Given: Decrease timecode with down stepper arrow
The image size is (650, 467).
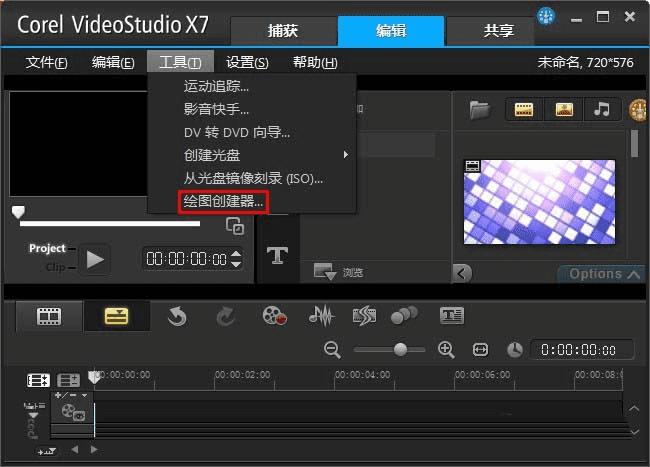Looking at the screenshot, I should 236,264.
